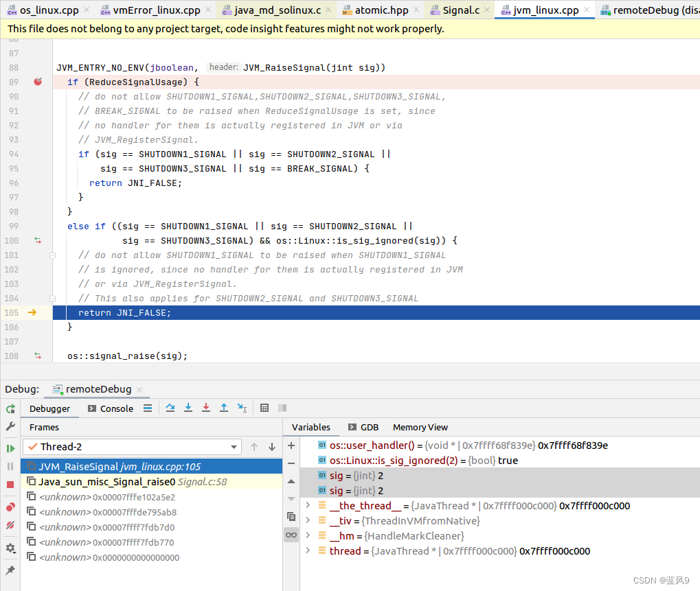
Task: Select os::user_handler() watch entry
Action: [500, 445]
